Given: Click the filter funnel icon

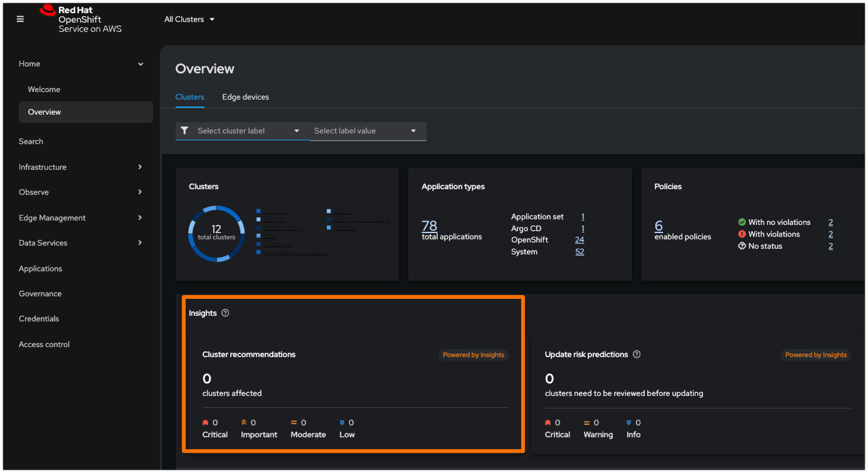Looking at the screenshot, I should click(x=184, y=131).
